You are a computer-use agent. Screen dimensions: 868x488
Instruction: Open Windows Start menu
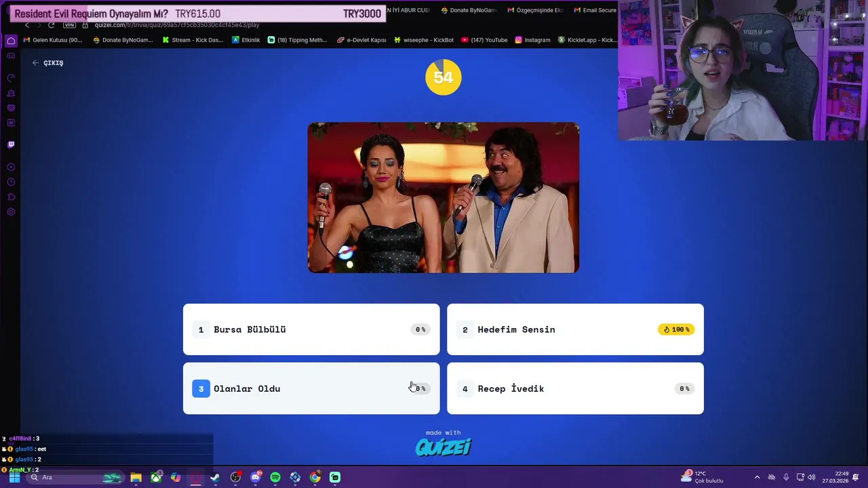point(14,477)
